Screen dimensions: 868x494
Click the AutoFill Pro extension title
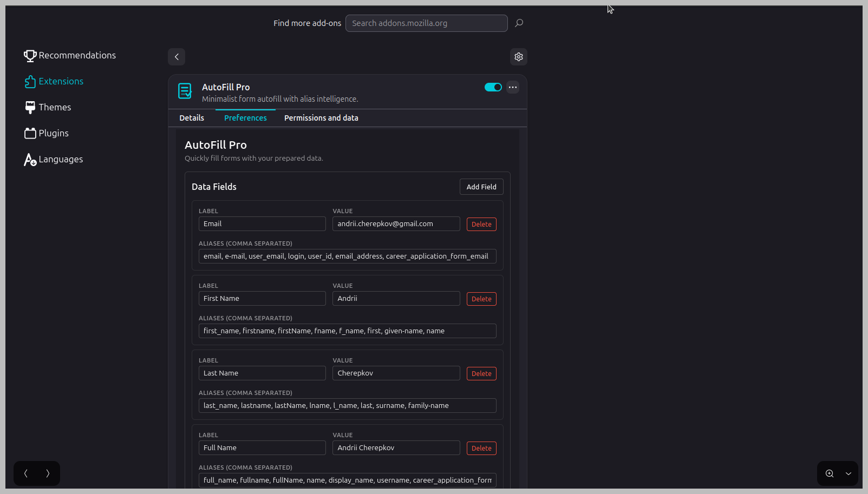pyautogui.click(x=226, y=87)
